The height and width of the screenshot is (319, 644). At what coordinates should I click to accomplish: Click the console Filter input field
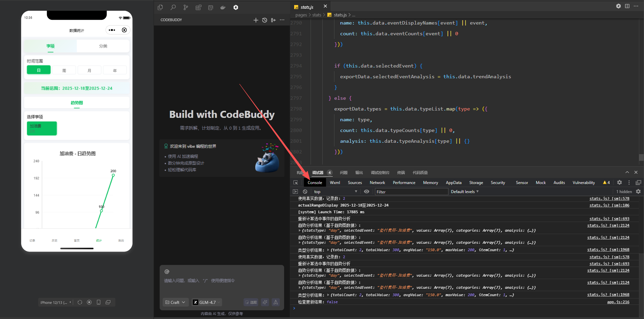411,192
